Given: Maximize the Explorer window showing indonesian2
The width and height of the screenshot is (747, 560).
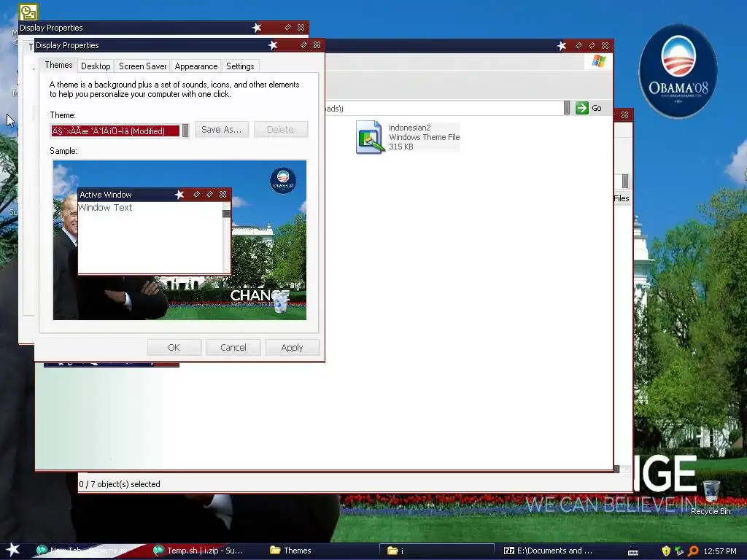Looking at the screenshot, I should [592, 45].
